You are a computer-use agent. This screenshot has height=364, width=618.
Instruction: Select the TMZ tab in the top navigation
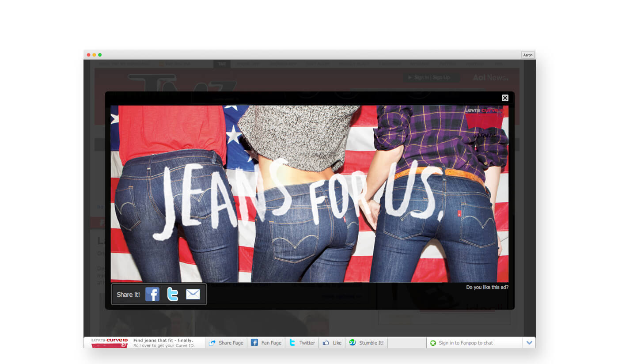coord(222,64)
